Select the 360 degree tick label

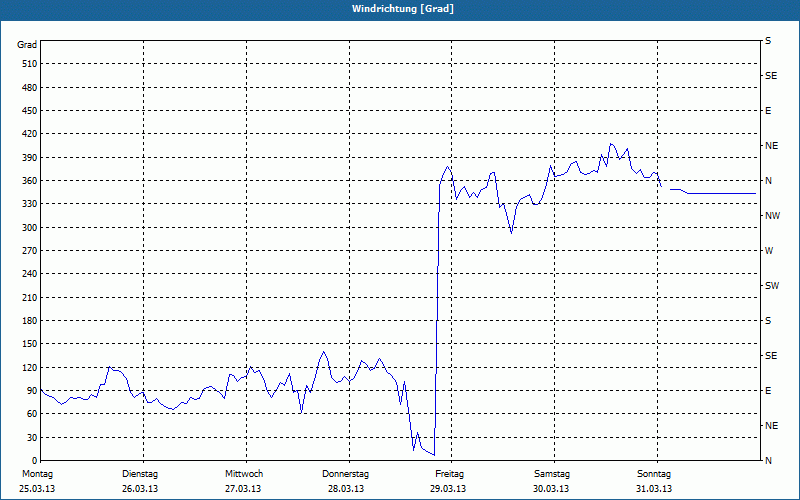point(30,181)
